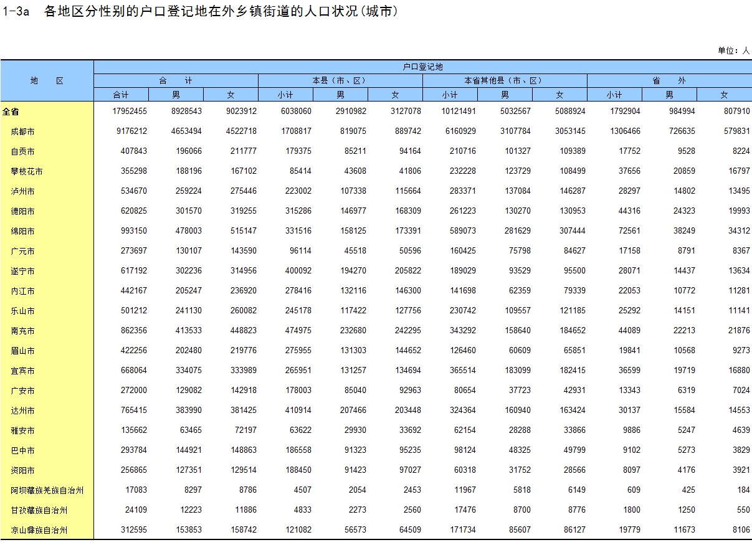Click the cell with value 62359

point(520,291)
